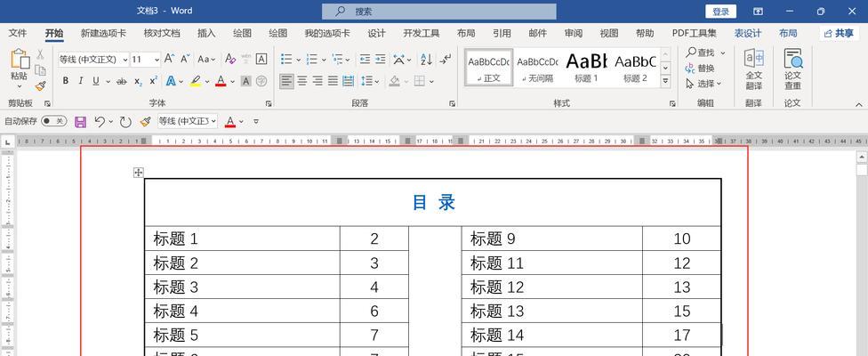Switch to the 审阅 tab

pyautogui.click(x=574, y=33)
